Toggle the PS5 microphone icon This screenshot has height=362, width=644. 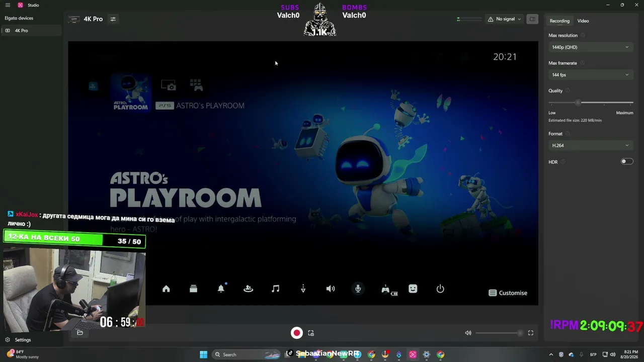[358, 289]
